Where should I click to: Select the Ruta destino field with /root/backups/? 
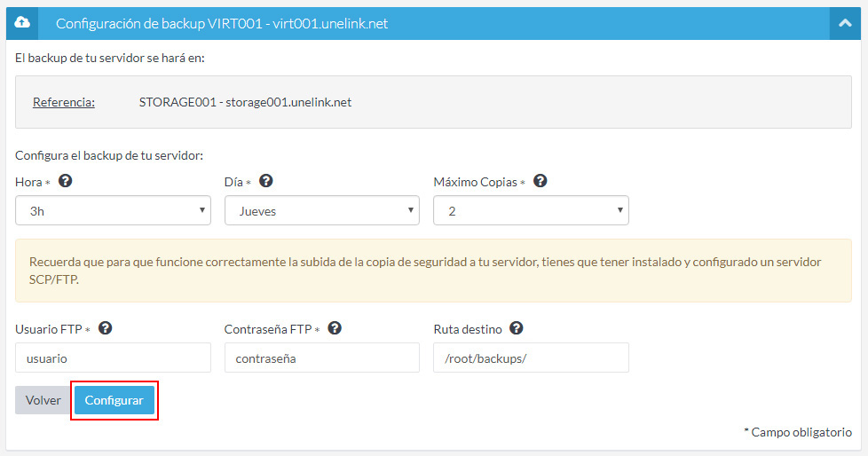pos(531,358)
